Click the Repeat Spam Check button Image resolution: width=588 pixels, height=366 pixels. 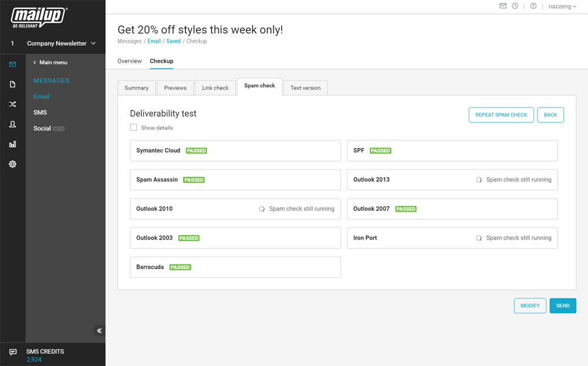[x=501, y=115]
